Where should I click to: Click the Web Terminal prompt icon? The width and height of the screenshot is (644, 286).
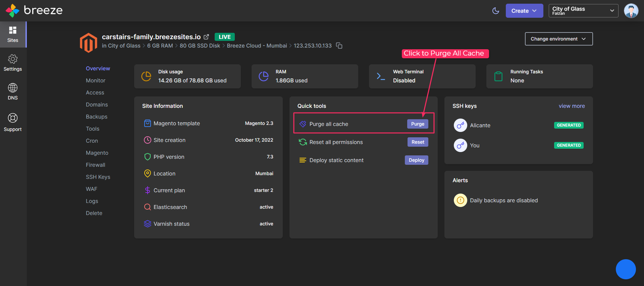click(381, 76)
